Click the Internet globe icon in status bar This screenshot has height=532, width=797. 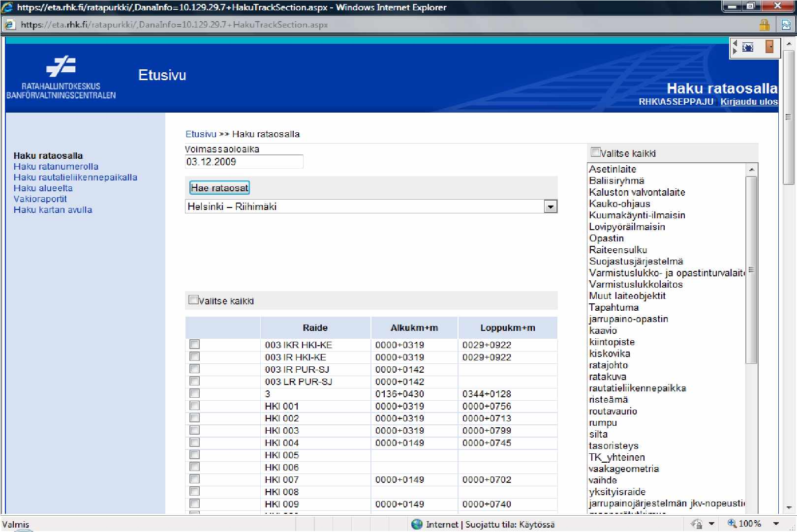(417, 524)
